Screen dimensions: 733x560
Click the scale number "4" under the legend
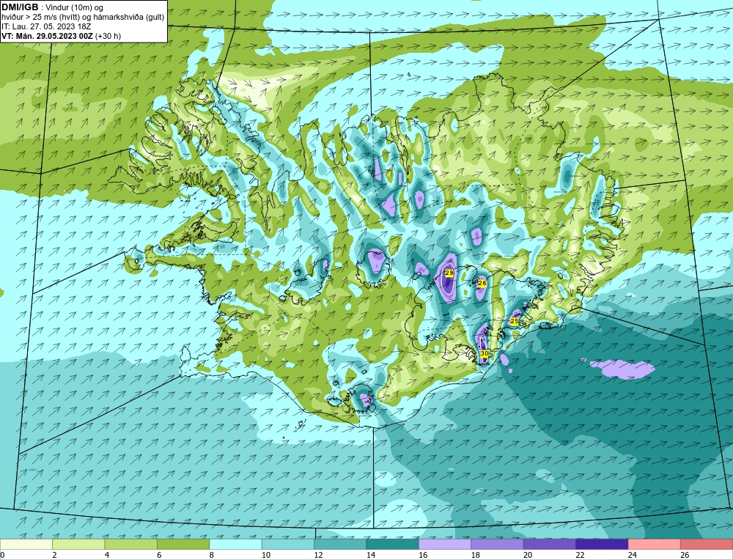coord(107,555)
